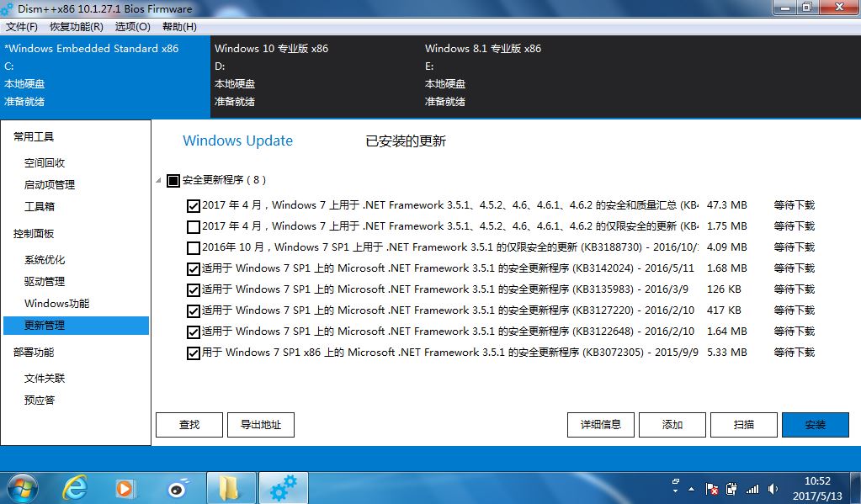Click the Dism++ title bar gear icon
Viewport: 861px width, 504px height.
click(7, 8)
